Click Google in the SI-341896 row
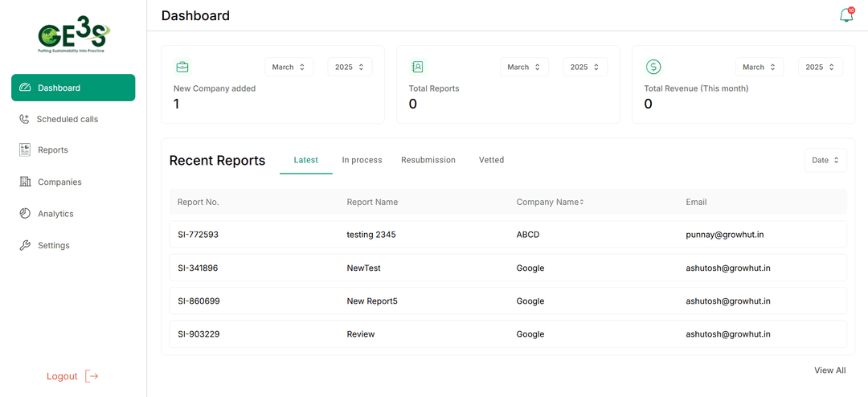This screenshot has width=868, height=397. (530, 268)
